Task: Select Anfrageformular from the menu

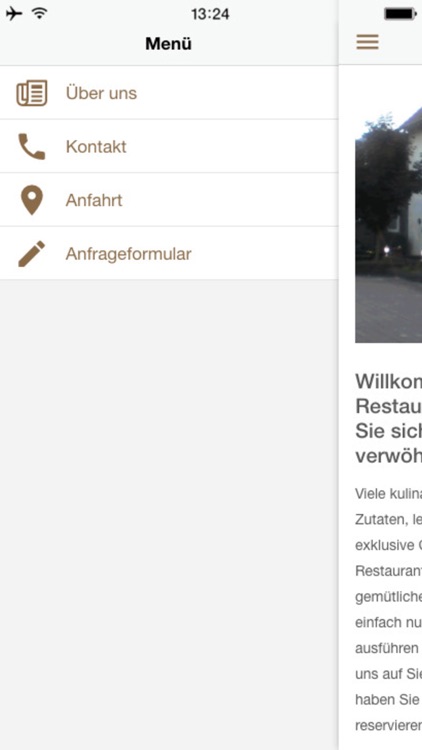Action: pos(169,254)
